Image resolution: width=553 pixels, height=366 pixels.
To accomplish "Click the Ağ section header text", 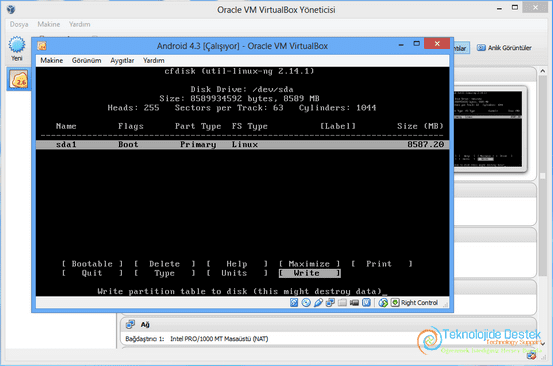I will point(145,325).
